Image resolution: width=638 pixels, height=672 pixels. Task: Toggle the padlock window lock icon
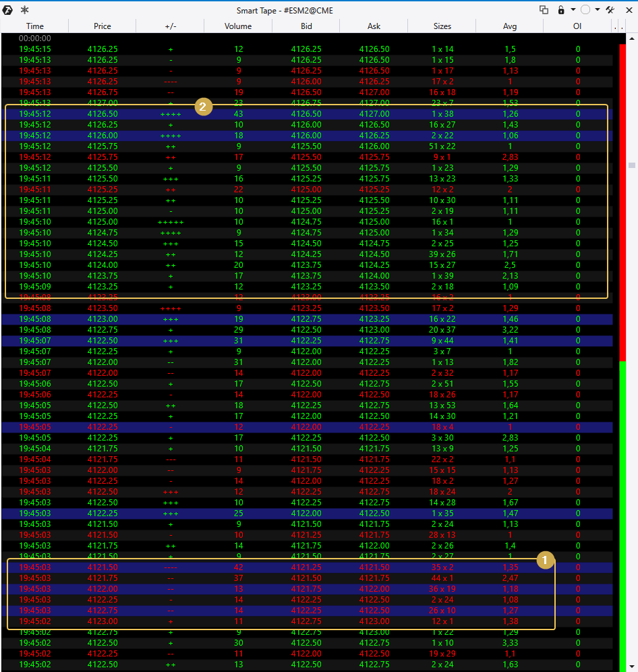point(560,10)
